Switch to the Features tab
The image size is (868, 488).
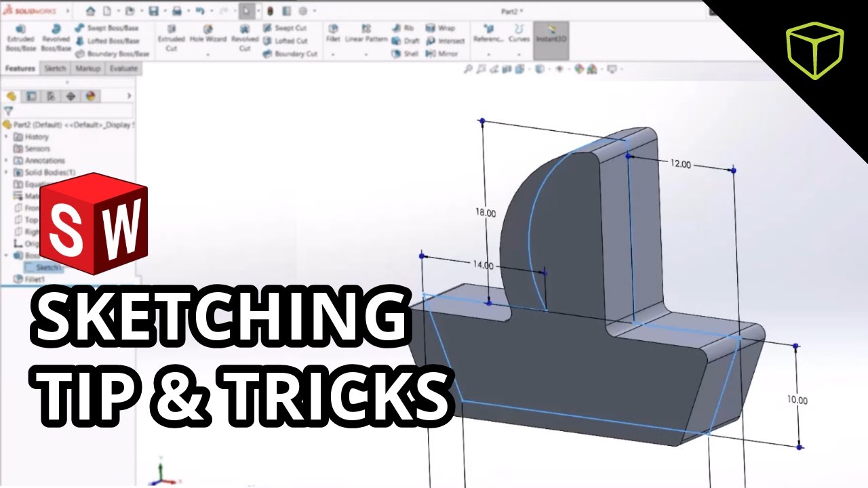(20, 68)
